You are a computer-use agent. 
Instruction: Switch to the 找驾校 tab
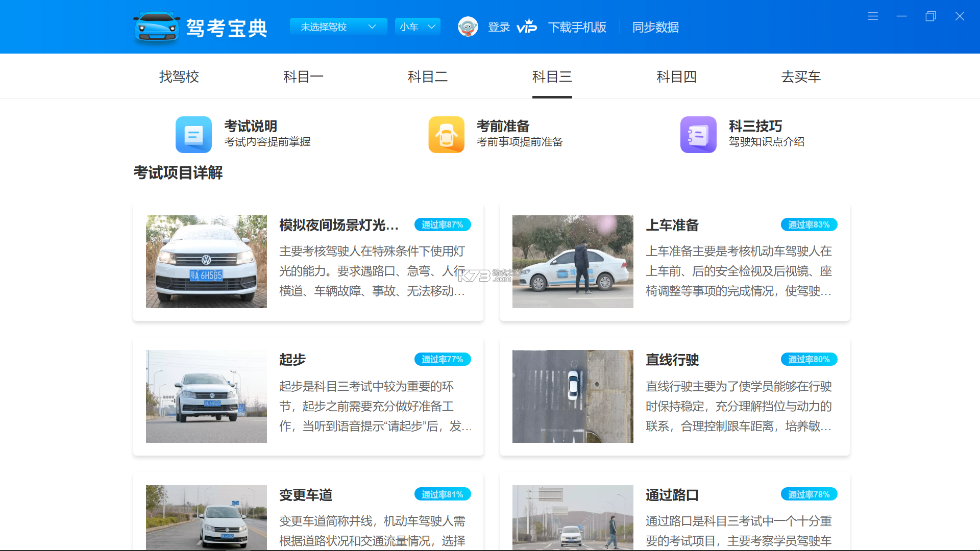click(179, 77)
